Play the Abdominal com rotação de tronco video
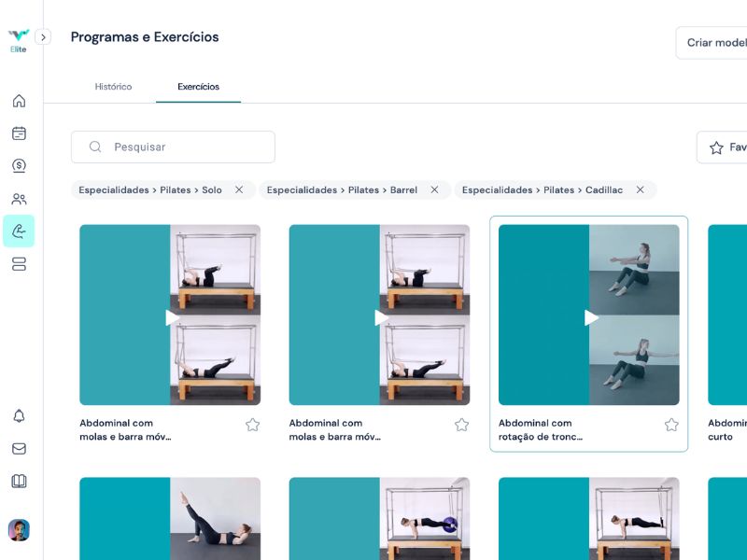The height and width of the screenshot is (560, 747). point(591,318)
